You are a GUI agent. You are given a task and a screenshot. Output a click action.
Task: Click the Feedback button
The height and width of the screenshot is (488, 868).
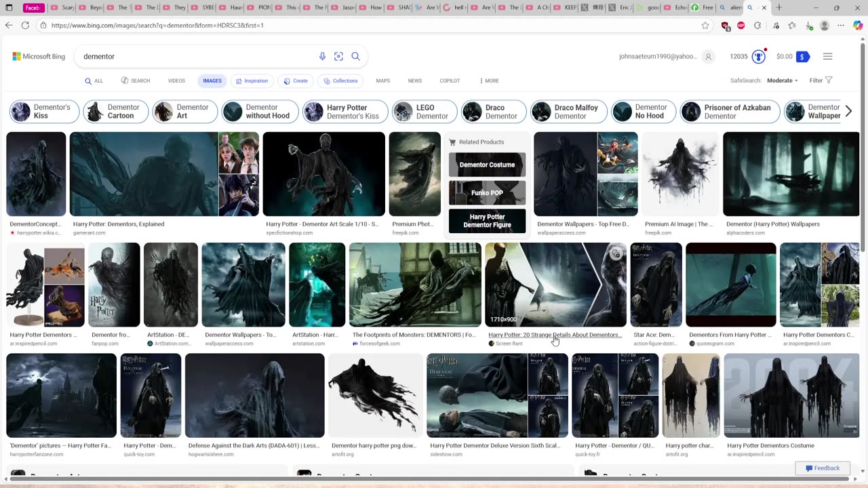(x=823, y=468)
